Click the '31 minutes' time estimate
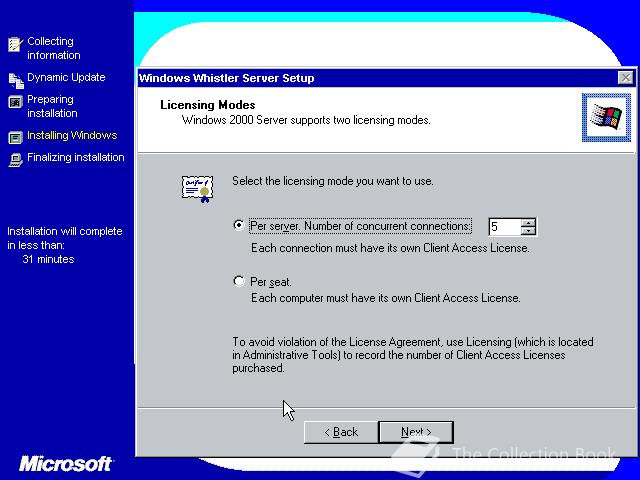The image size is (640, 480). coord(48,259)
